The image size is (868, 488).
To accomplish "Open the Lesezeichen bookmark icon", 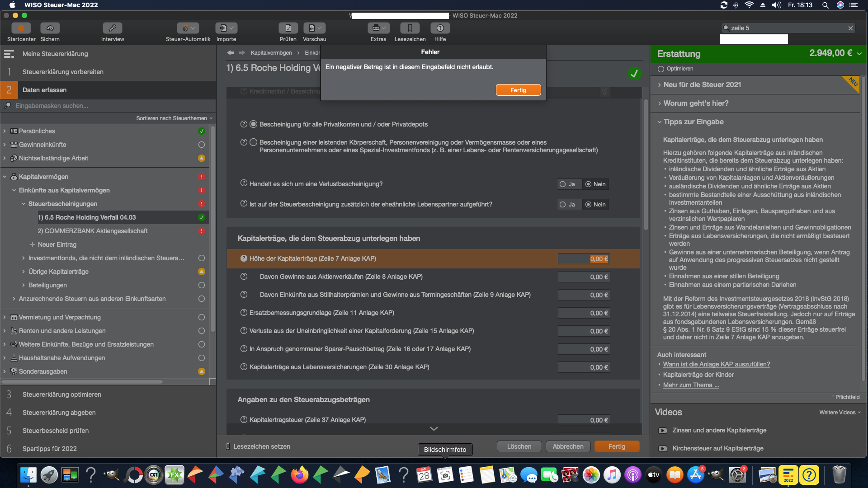I will pyautogui.click(x=410, y=28).
